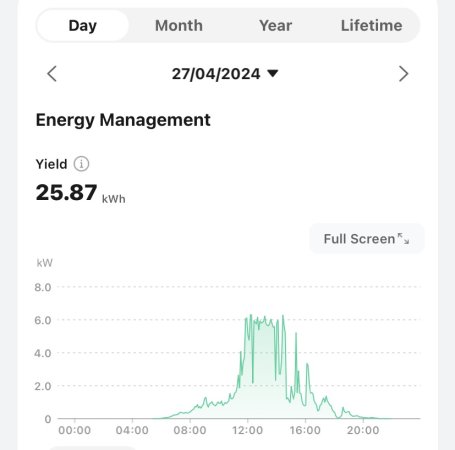
Task: Switch to the Year tab
Action: pyautogui.click(x=275, y=26)
